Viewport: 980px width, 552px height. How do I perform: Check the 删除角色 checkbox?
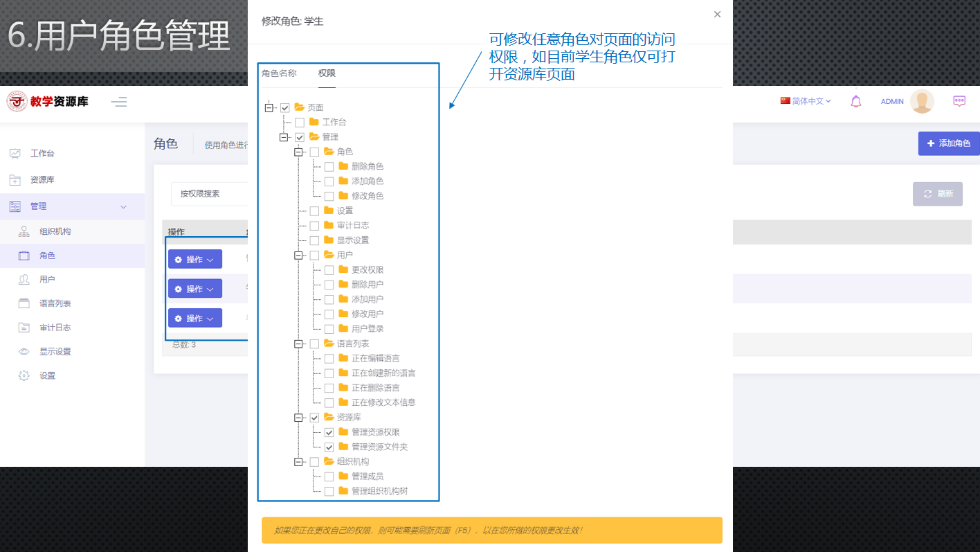pyautogui.click(x=329, y=167)
